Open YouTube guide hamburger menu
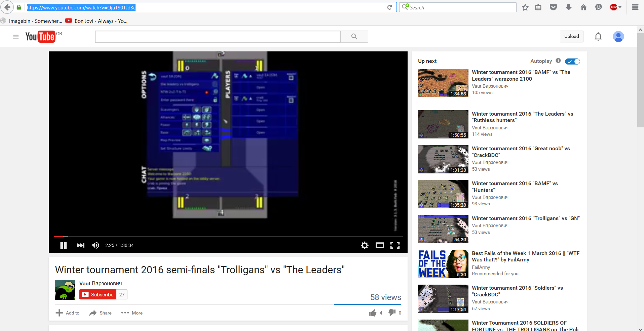The image size is (644, 331). coord(16,37)
